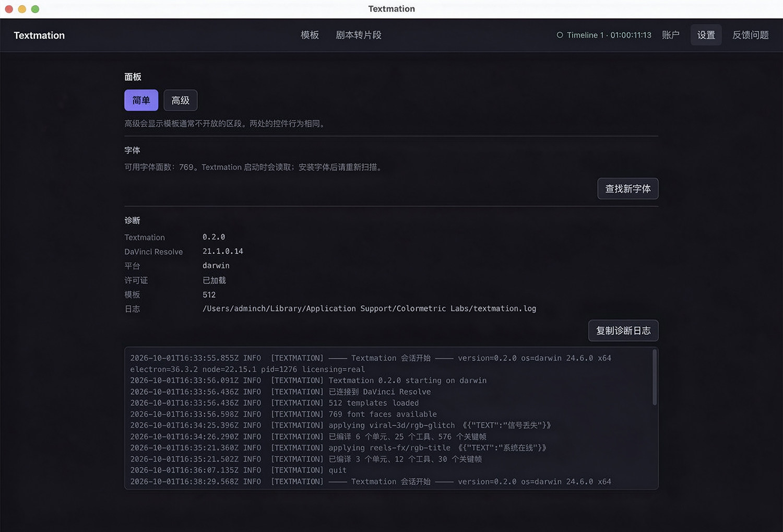Switch panel mode to 高级

tap(181, 100)
